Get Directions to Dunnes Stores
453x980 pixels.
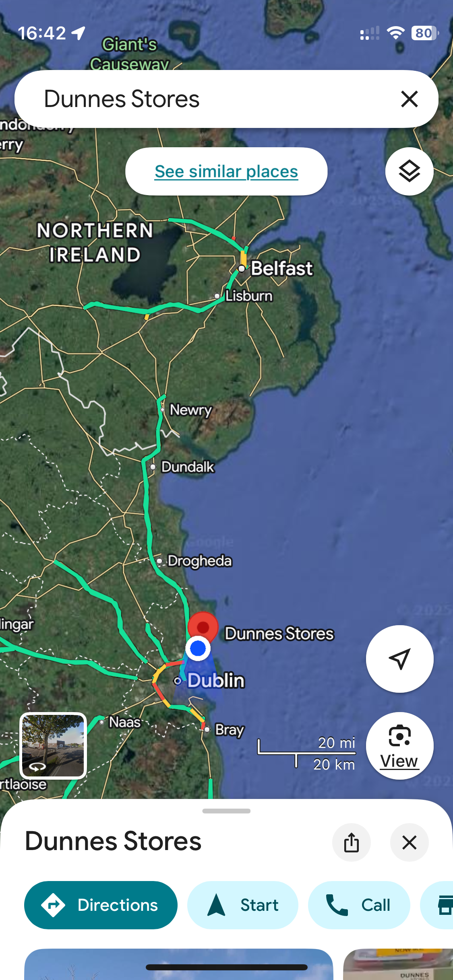(x=101, y=905)
